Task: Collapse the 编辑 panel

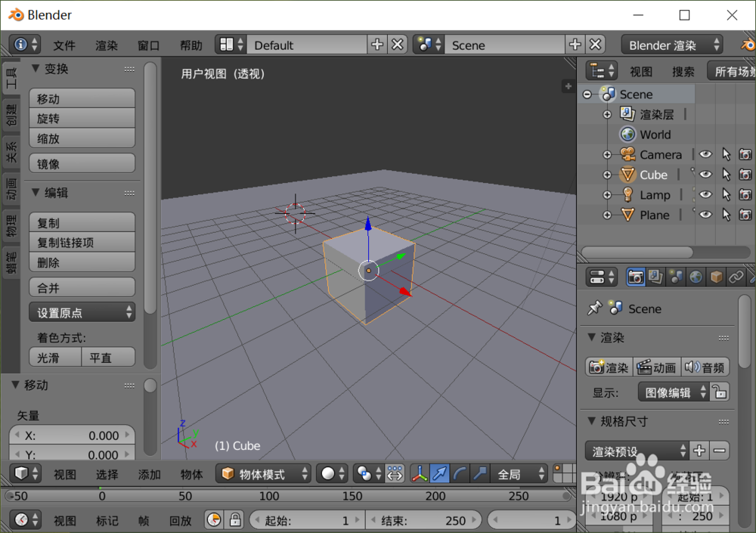Action: click(36, 193)
